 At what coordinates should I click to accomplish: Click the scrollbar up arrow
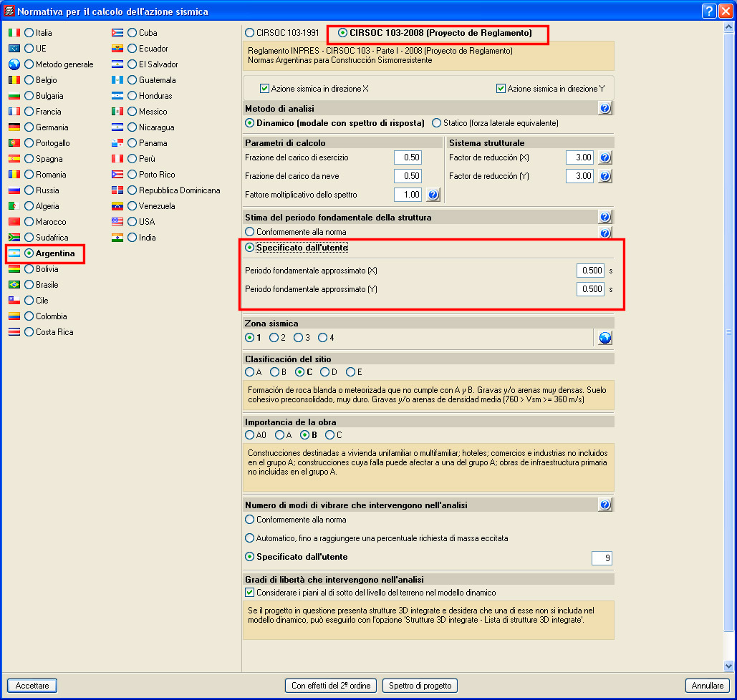click(x=728, y=27)
